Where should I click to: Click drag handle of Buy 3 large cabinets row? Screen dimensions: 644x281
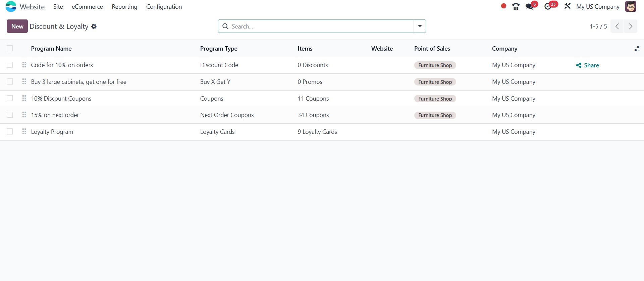tap(24, 81)
